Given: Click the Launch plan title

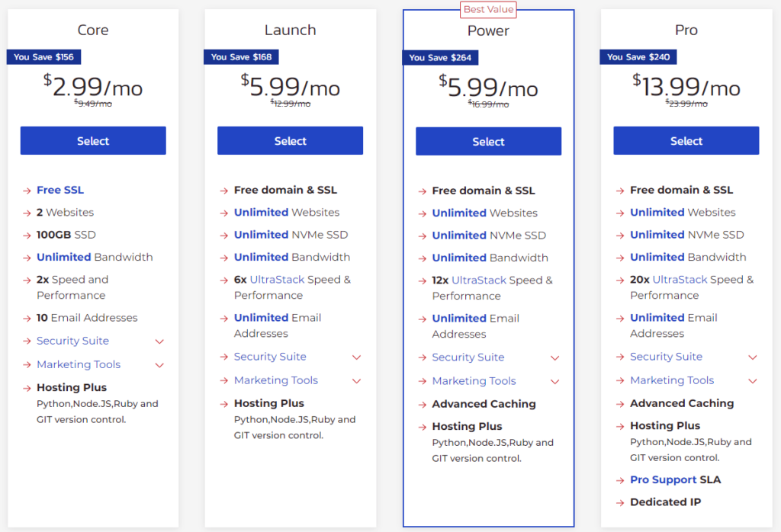Looking at the screenshot, I should (290, 30).
